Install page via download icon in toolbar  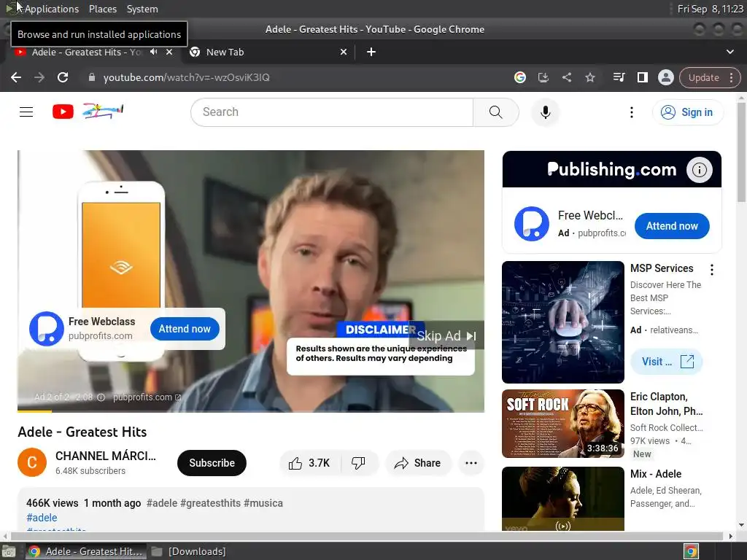pyautogui.click(x=543, y=77)
